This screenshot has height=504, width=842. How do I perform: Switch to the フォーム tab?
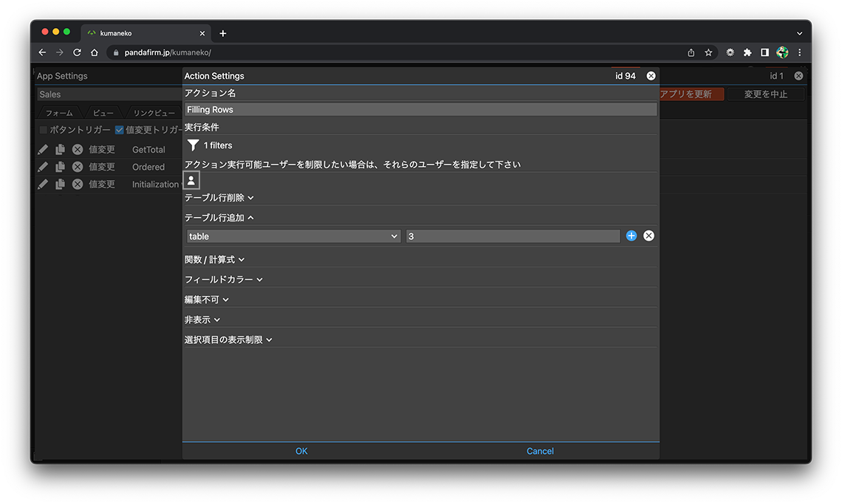59,113
